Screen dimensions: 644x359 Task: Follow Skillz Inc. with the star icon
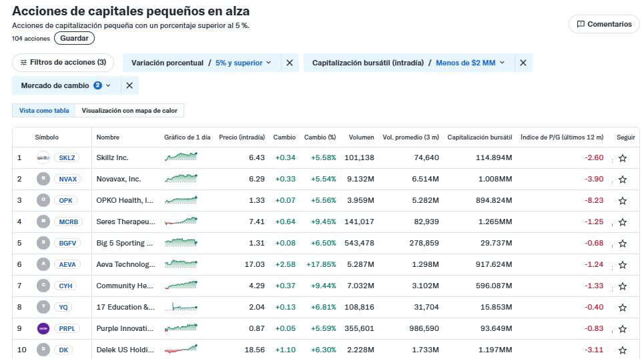point(623,158)
